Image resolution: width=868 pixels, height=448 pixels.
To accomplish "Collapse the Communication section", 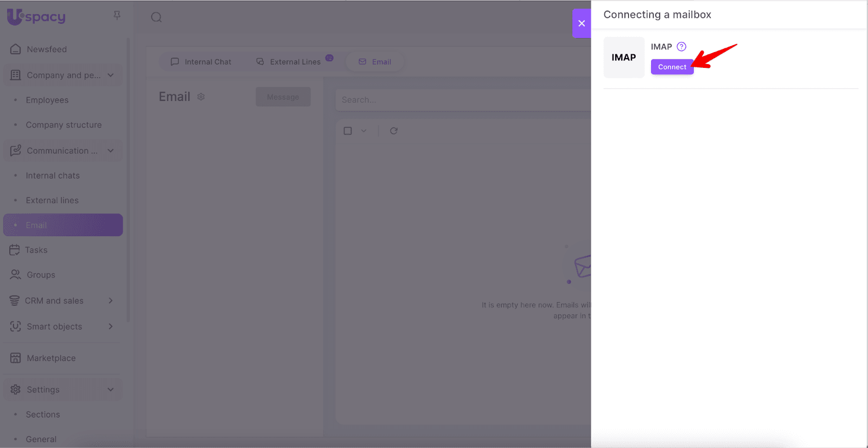I will (111, 150).
